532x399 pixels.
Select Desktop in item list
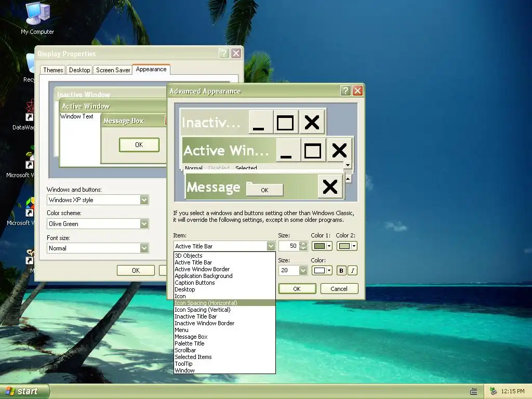224,289
